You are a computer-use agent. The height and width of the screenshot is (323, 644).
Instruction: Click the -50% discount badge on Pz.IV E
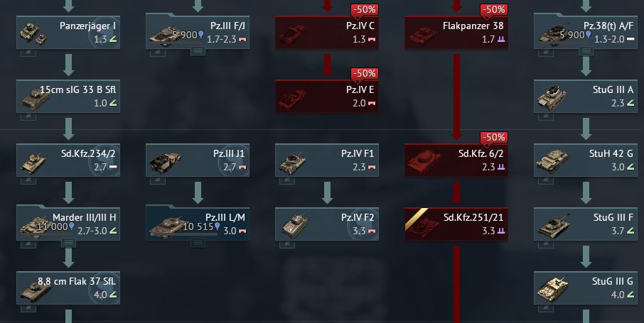364,73
